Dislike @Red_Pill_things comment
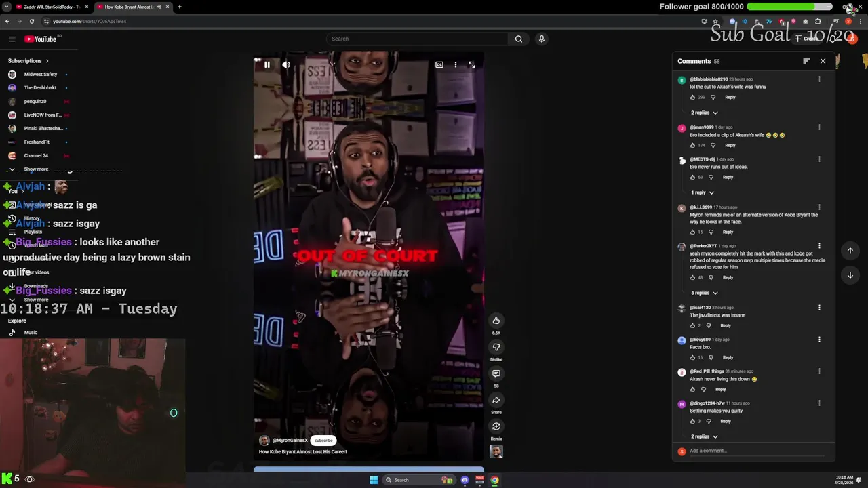 tap(703, 389)
